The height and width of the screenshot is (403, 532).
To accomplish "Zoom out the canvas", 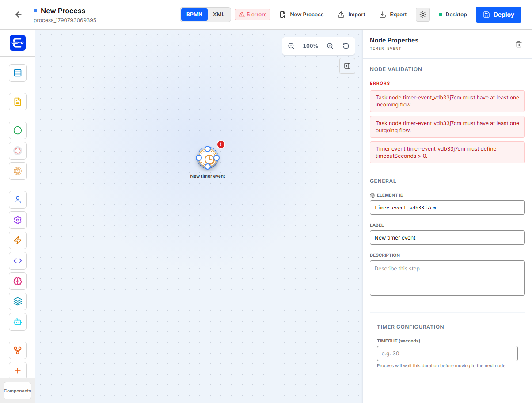I will [291, 46].
